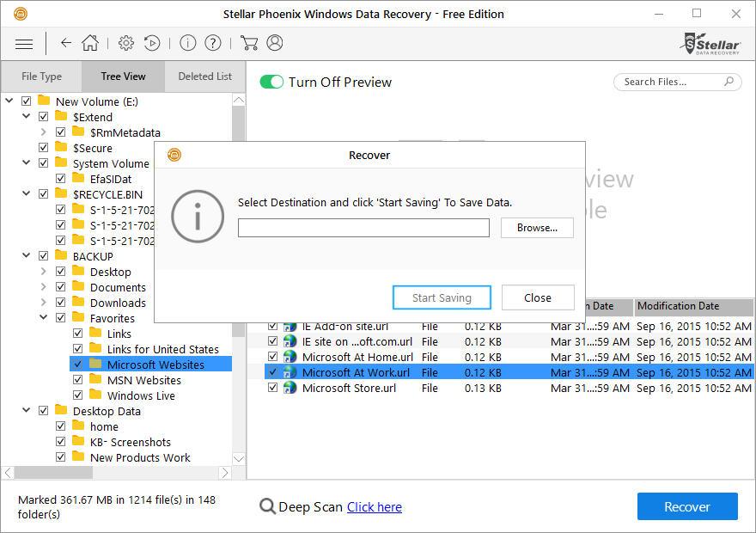
Task: Collapse the Favorites folder node
Action: point(44,317)
